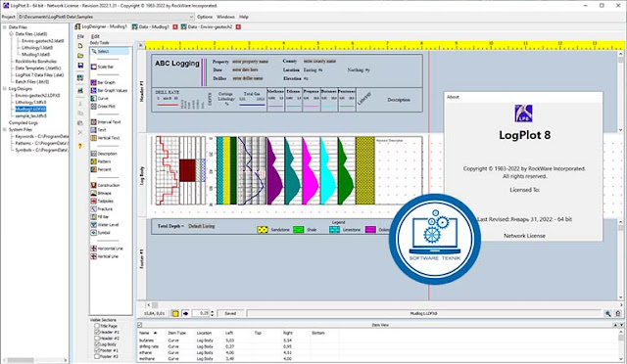Click the yellow color box in status bar
The height and width of the screenshot is (364, 627).
[x=175, y=314]
